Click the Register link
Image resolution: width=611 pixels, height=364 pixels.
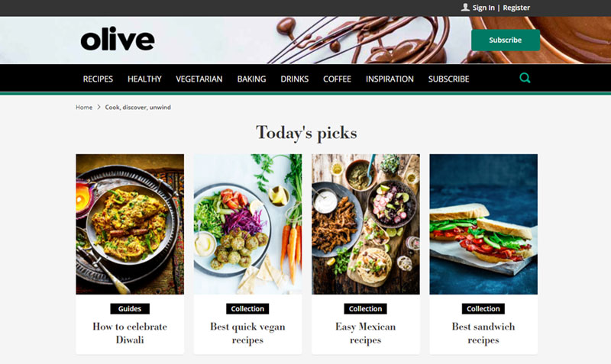click(x=516, y=8)
